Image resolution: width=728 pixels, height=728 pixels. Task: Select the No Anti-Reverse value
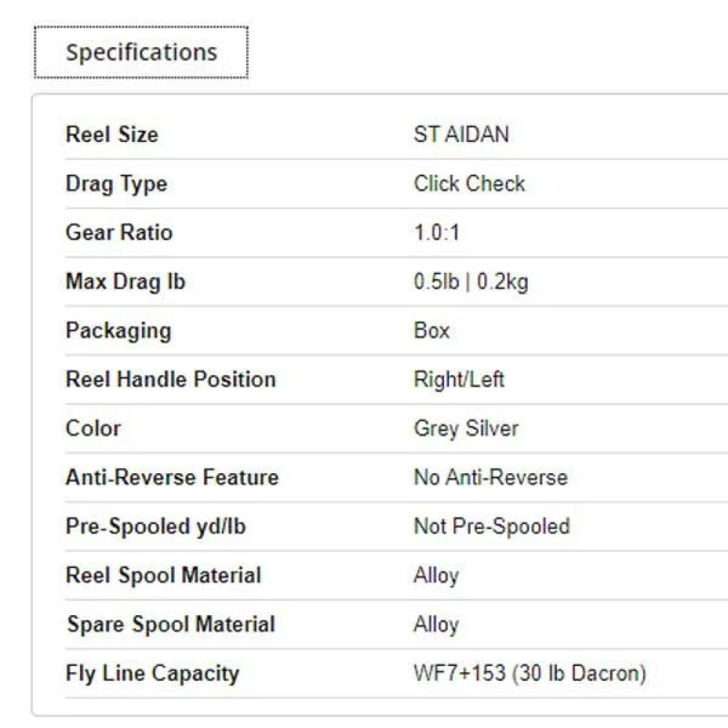(x=490, y=478)
